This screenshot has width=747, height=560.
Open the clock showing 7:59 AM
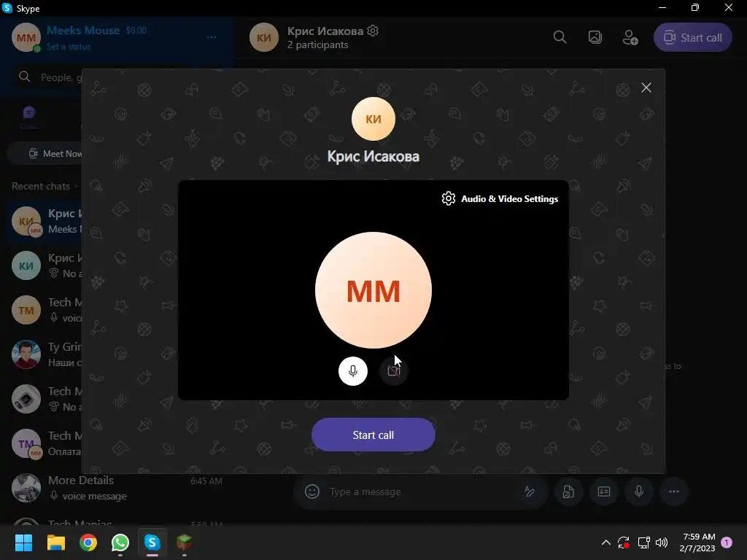(x=698, y=542)
